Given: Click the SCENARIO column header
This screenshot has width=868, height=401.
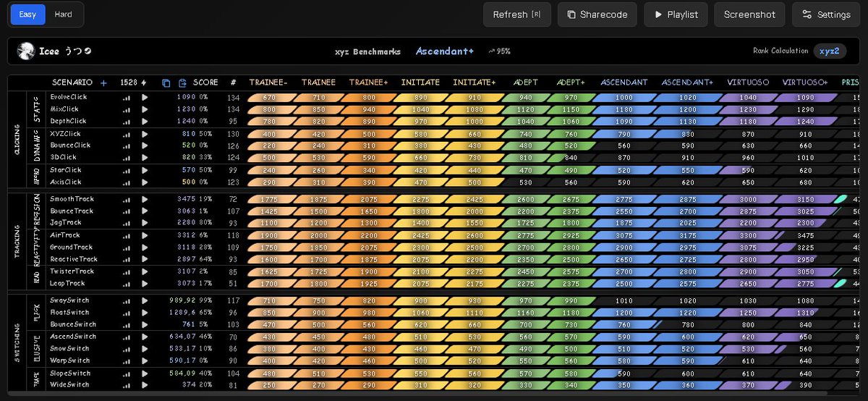Looking at the screenshot, I should 72,83.
